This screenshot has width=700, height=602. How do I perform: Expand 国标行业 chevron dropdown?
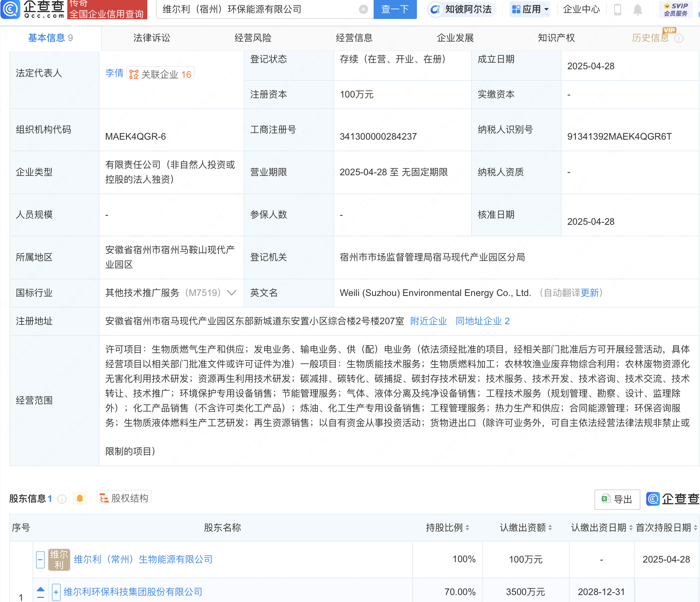coord(232,293)
